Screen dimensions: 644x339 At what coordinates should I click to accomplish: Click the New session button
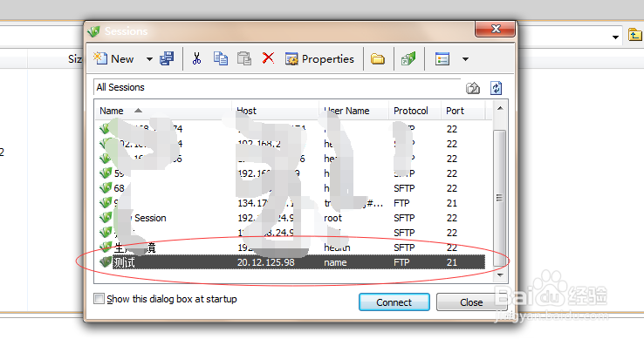click(113, 59)
